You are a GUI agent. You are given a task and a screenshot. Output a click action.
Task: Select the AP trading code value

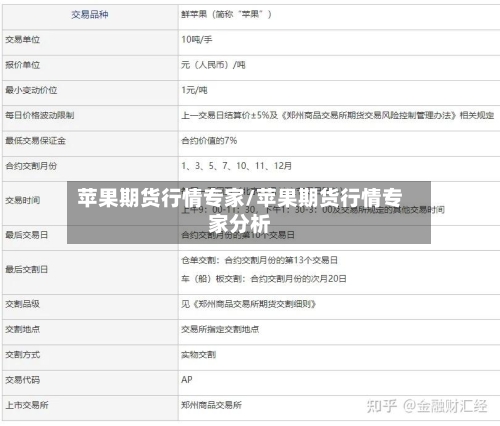[187, 380]
